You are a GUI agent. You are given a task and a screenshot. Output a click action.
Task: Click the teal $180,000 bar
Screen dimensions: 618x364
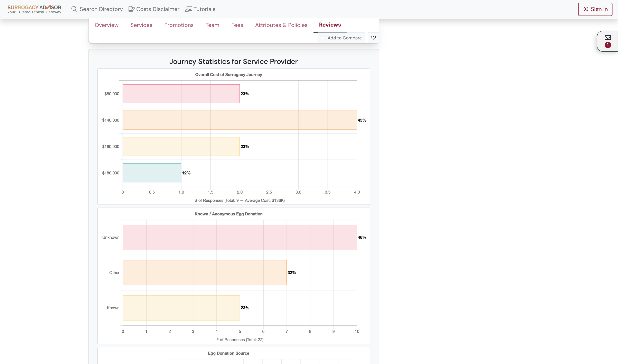[152, 173]
